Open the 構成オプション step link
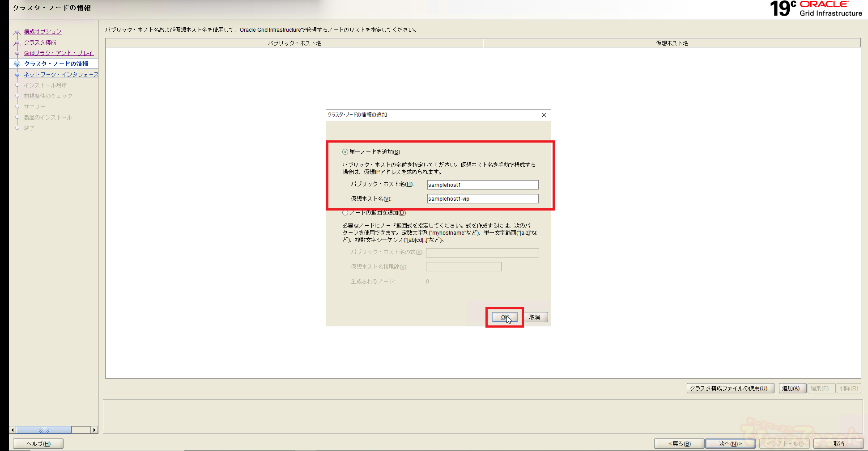Viewport: 868px width, 451px height. pyautogui.click(x=43, y=32)
